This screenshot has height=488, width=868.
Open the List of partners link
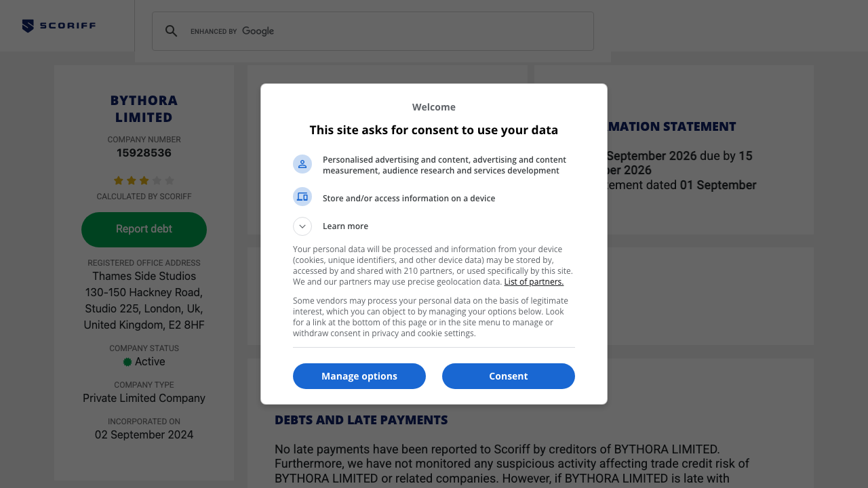534,281
